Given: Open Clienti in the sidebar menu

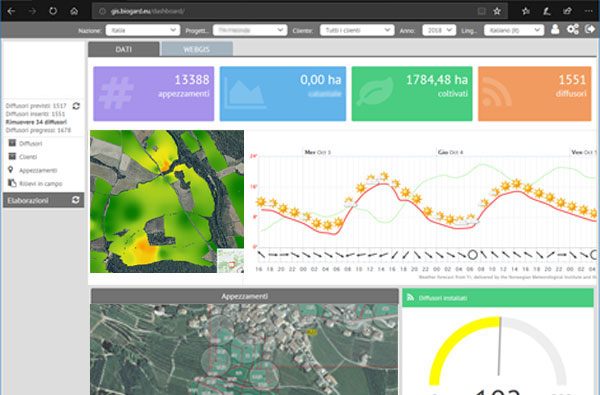Looking at the screenshot, I should [28, 157].
